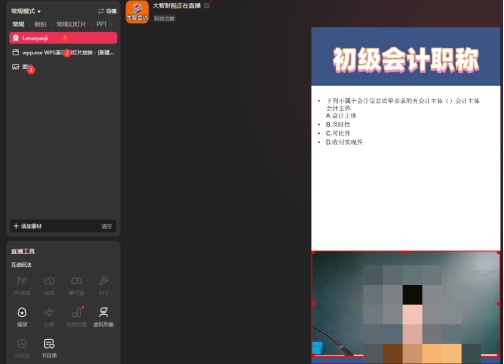The width and height of the screenshot is (504, 364).
Task: Click option B.及时性 in the slide
Action: click(338, 124)
